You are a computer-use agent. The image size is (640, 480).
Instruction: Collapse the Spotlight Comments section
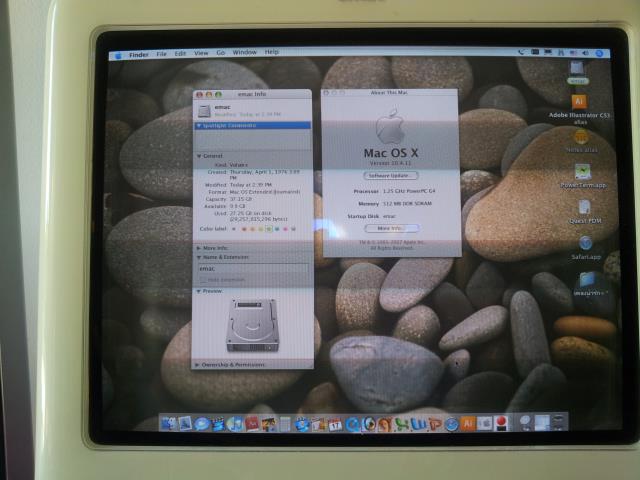coord(199,126)
